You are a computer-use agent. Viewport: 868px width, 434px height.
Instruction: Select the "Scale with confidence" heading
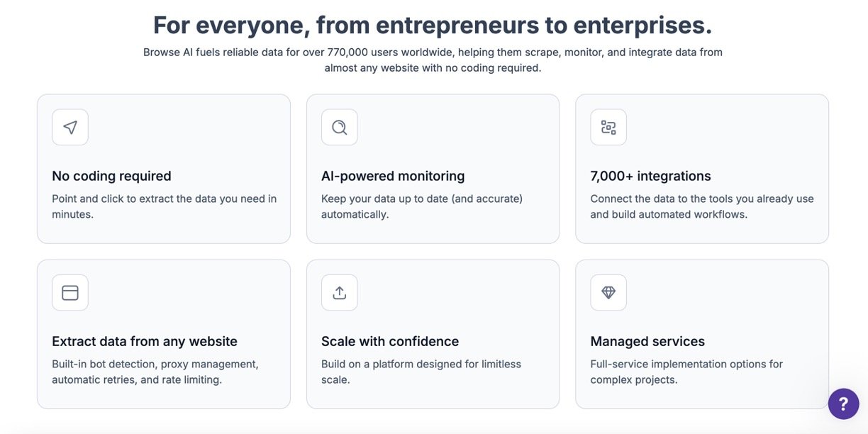pos(390,341)
